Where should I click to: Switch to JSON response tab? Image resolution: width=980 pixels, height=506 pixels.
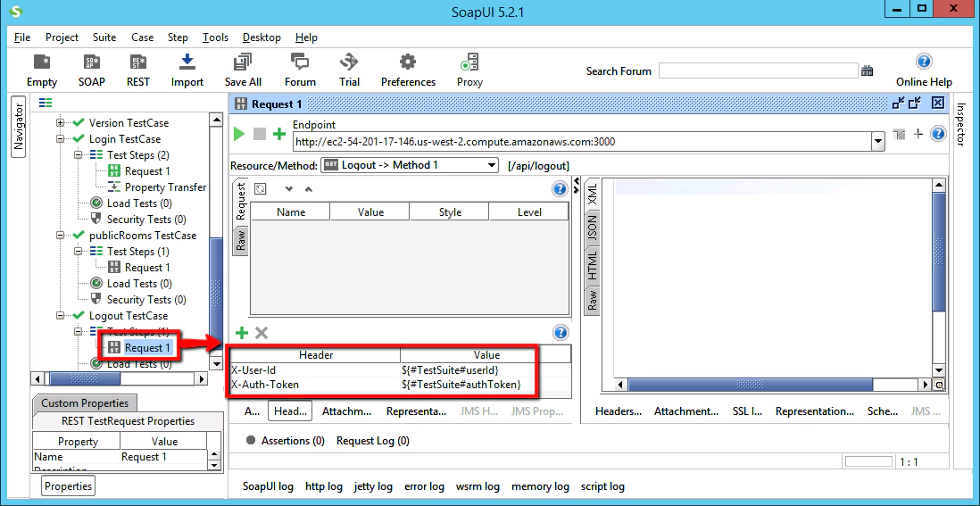click(593, 228)
